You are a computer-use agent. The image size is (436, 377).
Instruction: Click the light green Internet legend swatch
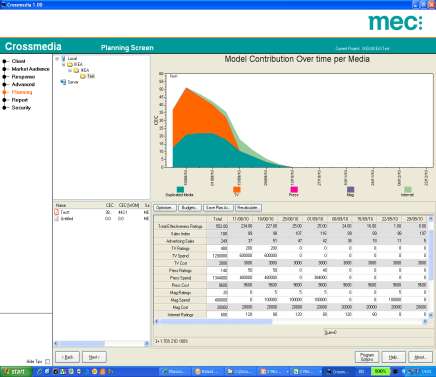(x=407, y=189)
